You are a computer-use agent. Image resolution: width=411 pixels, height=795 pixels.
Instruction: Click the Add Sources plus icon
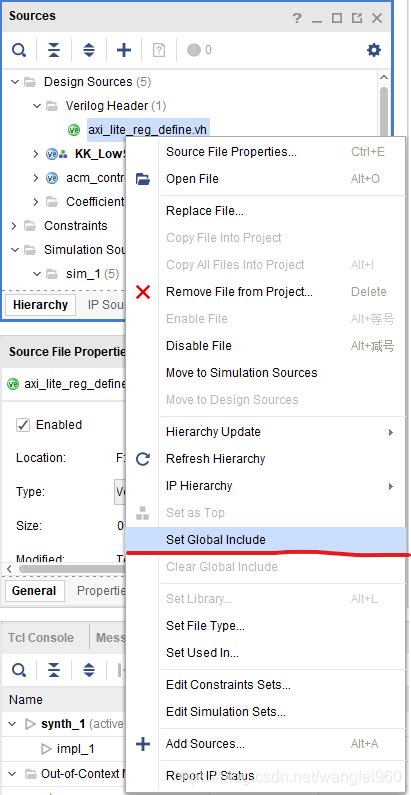[124, 50]
